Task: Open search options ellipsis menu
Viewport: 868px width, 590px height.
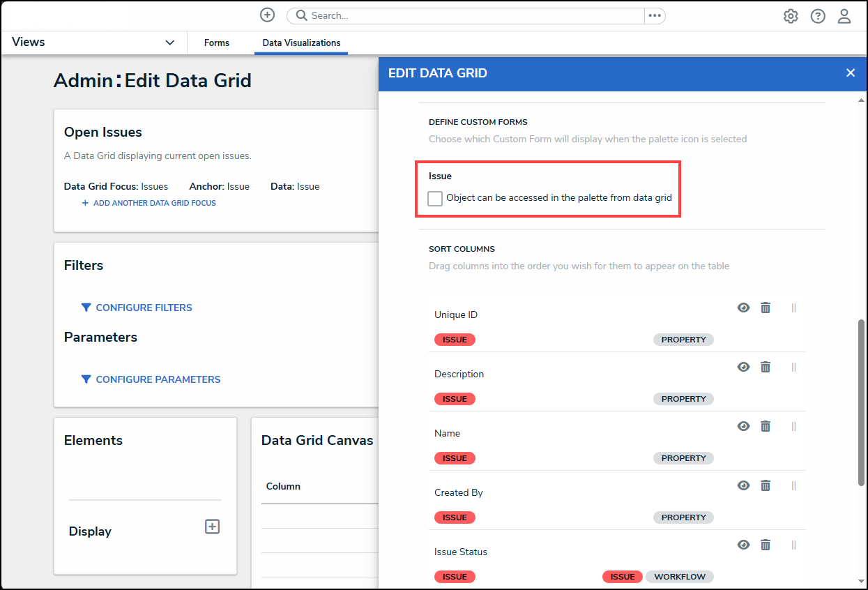Action: [x=654, y=15]
